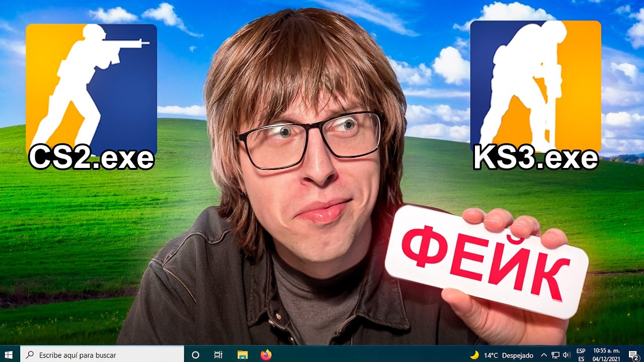Click the moon weather icon
The image size is (644, 362).
click(x=474, y=355)
